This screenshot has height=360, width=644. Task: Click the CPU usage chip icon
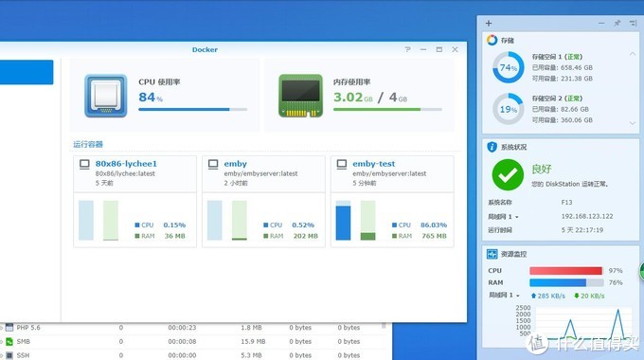[105, 96]
